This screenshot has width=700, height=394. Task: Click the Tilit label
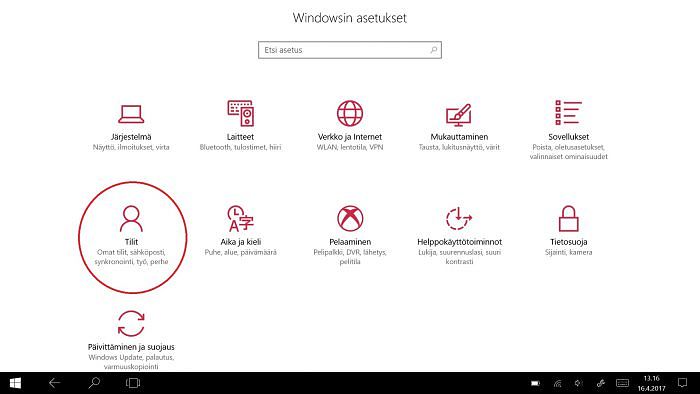pyautogui.click(x=131, y=242)
